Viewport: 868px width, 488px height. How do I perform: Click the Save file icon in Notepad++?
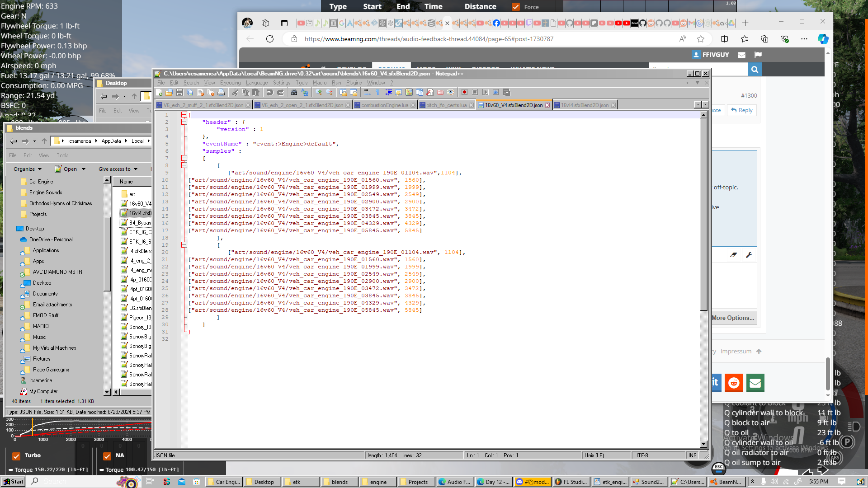coord(179,92)
